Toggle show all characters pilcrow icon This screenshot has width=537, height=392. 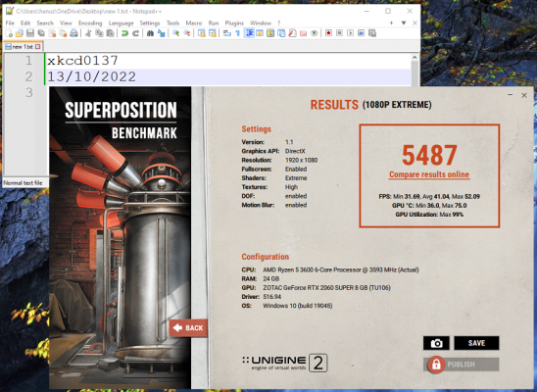click(x=238, y=33)
